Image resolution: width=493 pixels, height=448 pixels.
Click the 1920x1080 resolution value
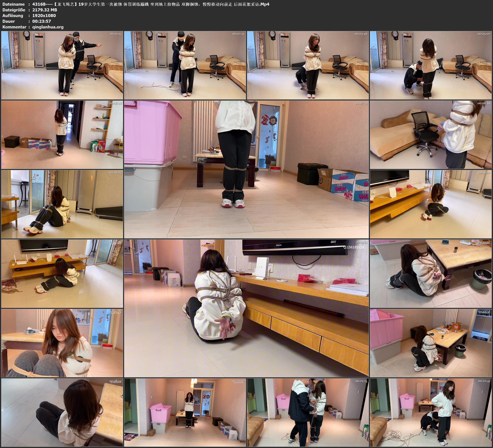[44, 15]
